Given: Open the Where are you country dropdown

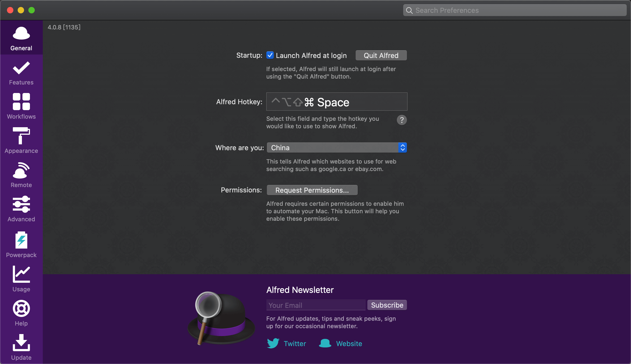Looking at the screenshot, I should point(337,148).
